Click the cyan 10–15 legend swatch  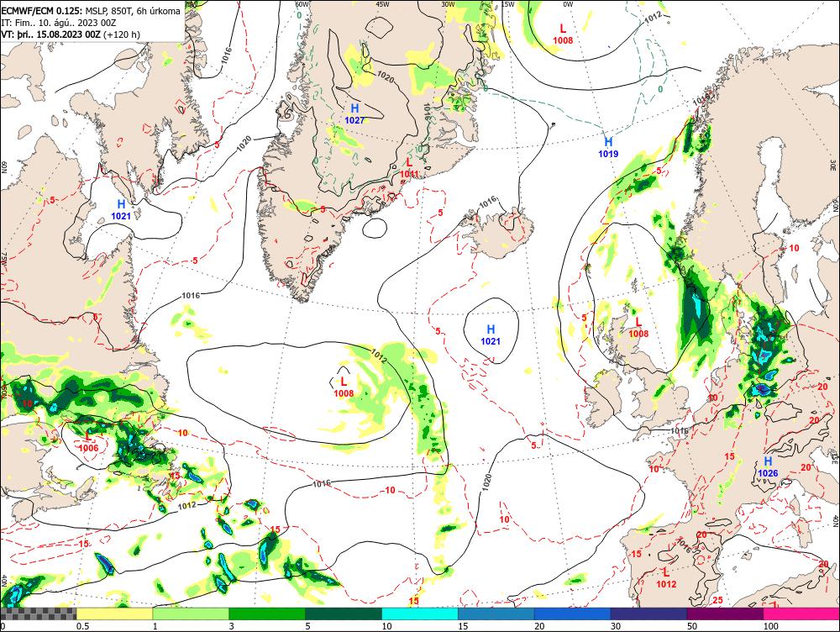420,614
